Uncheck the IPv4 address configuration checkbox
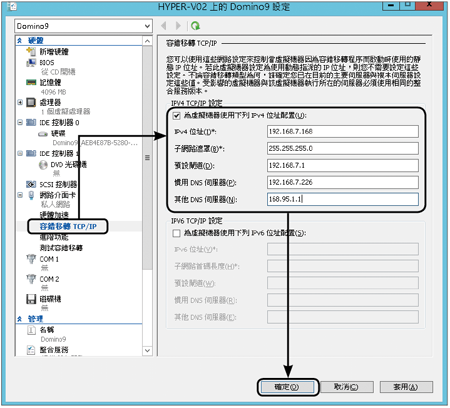This screenshot has height=408, width=450. click(x=177, y=116)
